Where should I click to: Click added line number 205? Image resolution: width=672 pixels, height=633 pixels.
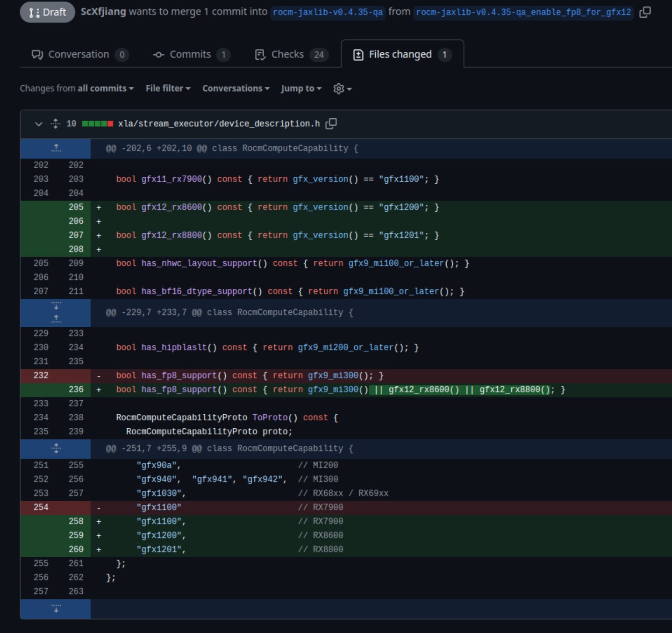[76, 207]
